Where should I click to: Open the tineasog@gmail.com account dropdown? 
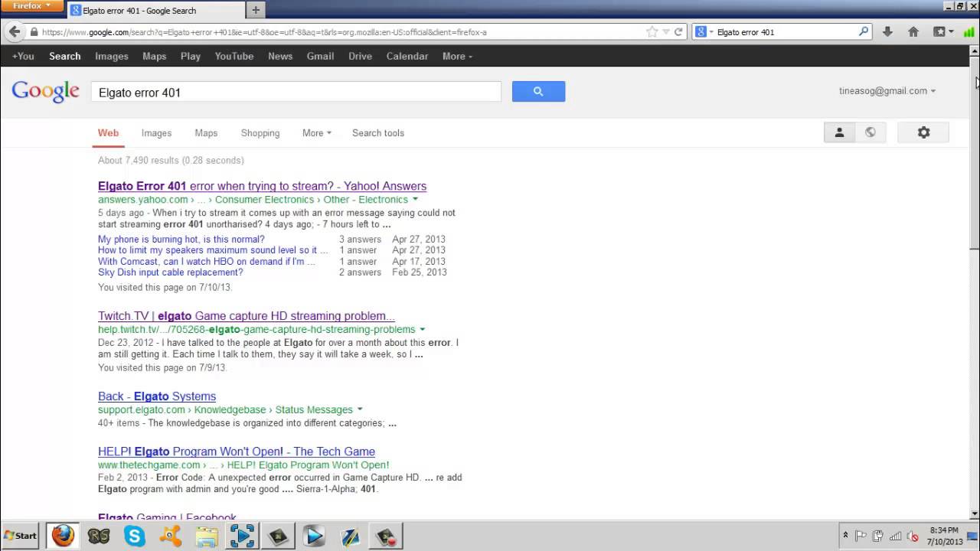point(887,90)
